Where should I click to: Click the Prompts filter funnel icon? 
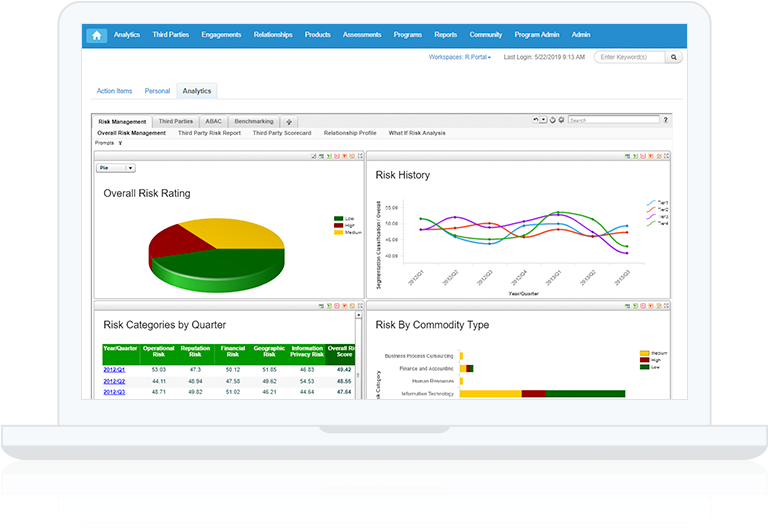coord(121,143)
